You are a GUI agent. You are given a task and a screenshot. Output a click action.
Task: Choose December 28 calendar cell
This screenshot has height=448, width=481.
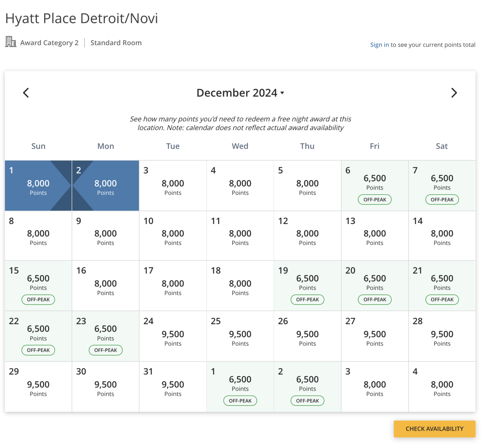coord(442,336)
